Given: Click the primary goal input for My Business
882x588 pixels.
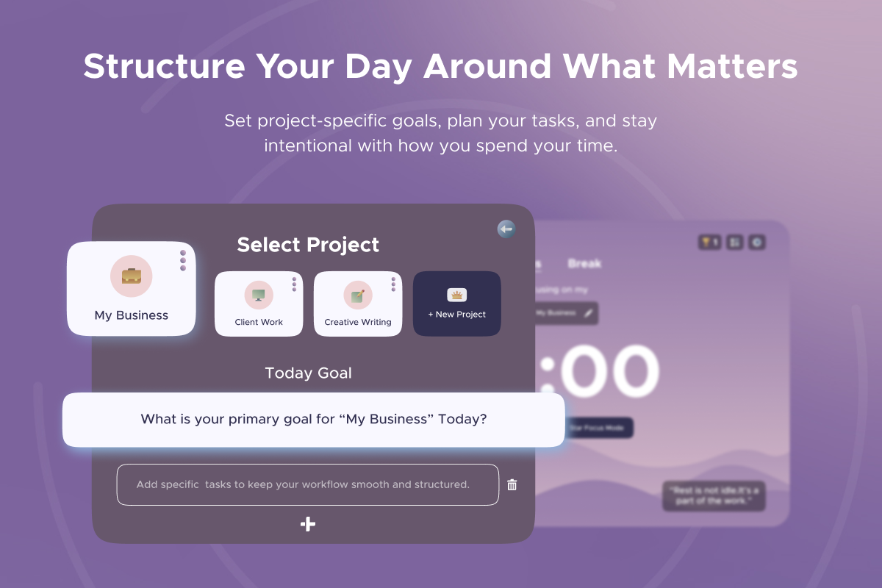Looking at the screenshot, I should pos(314,420).
